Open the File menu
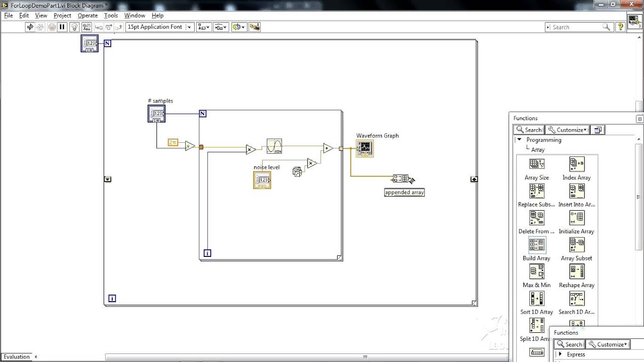The image size is (644, 362). 9,16
